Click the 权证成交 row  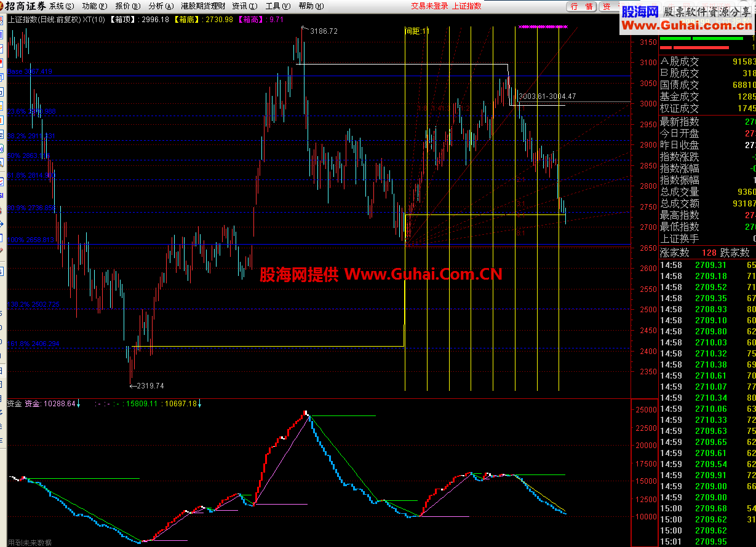(x=707, y=108)
